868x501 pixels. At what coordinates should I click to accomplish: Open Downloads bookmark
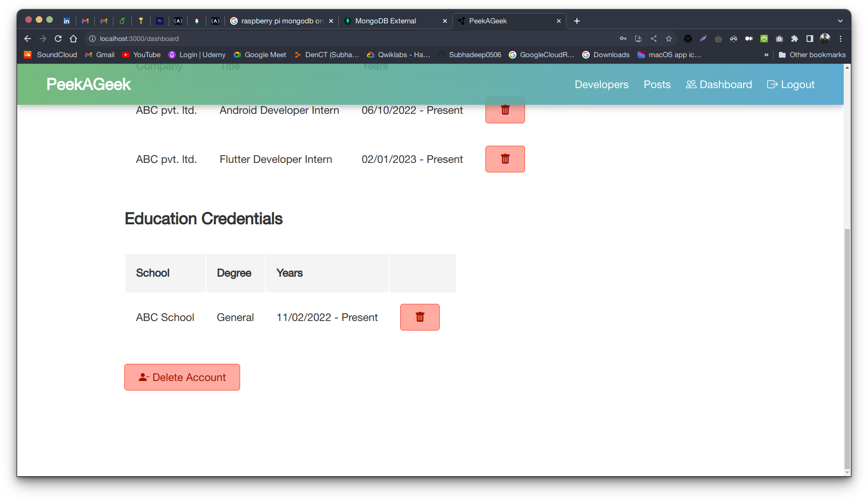click(x=606, y=55)
